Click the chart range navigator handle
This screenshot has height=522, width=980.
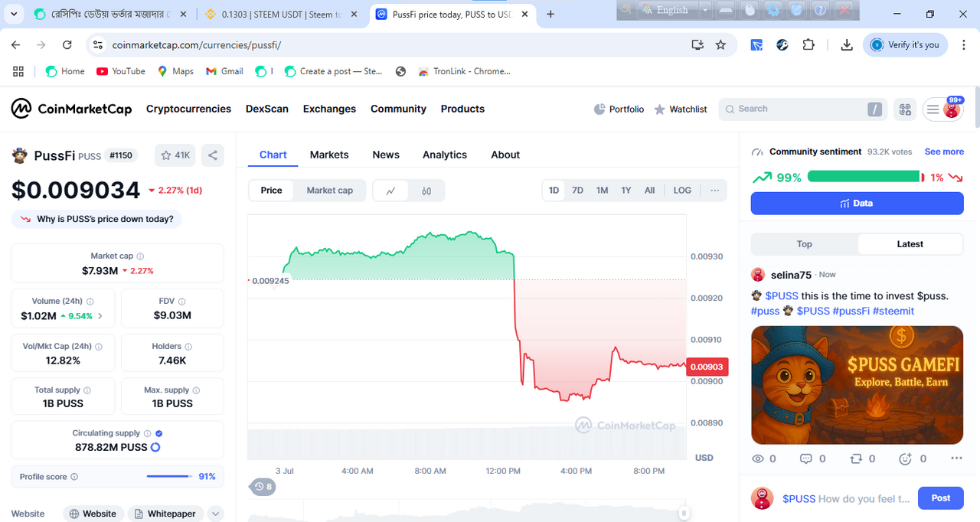click(x=684, y=514)
